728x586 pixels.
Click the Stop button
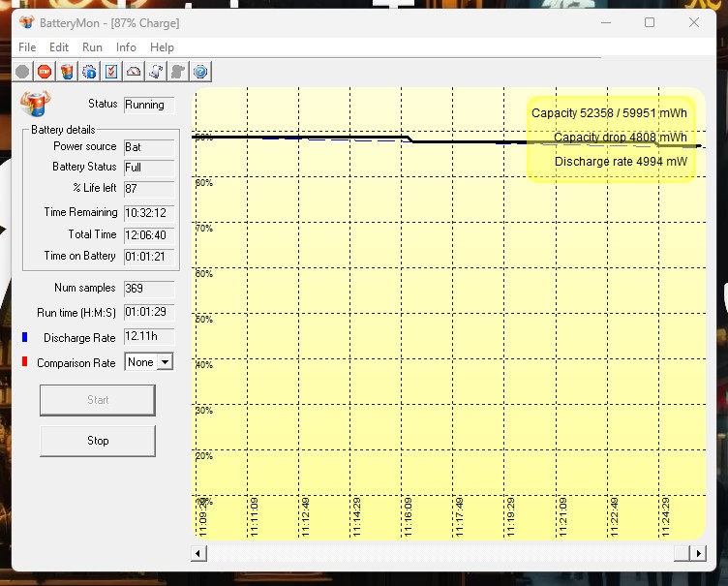coord(98,441)
